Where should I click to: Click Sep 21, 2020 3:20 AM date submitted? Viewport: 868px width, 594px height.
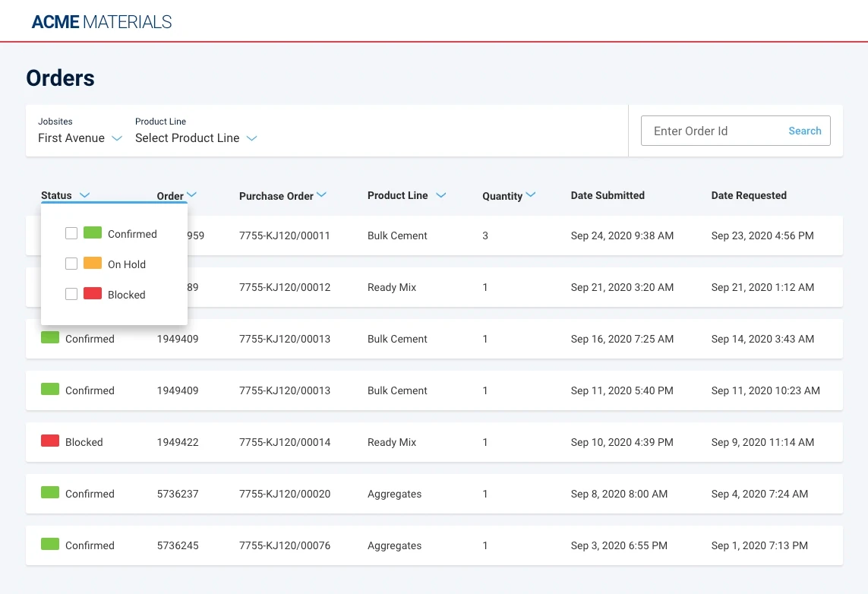[x=622, y=287]
